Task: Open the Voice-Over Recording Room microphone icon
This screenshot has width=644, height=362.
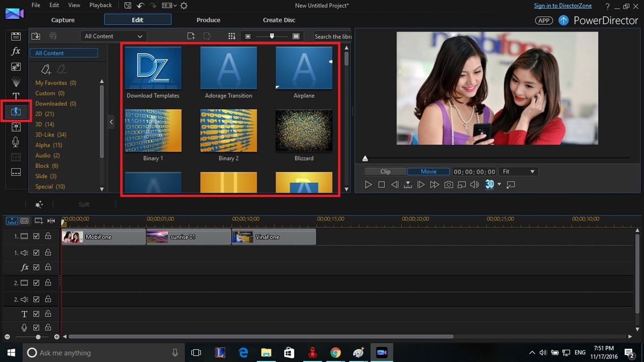Action: point(16,142)
